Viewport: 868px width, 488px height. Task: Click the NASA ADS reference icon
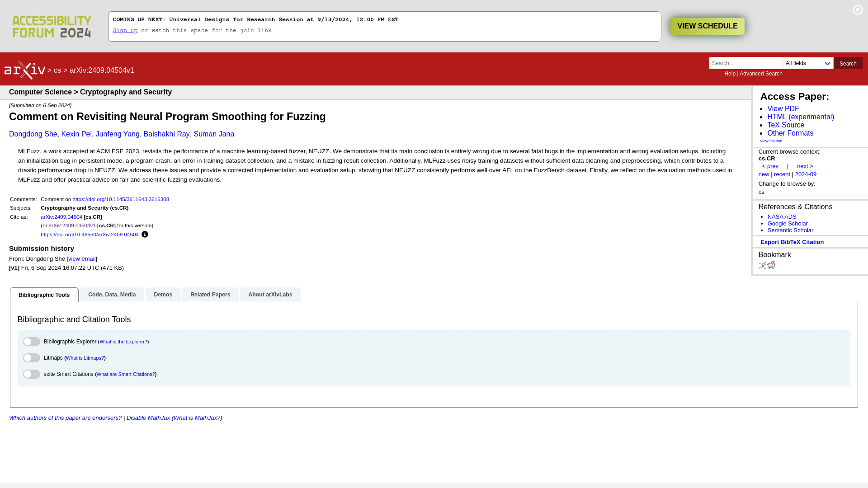[782, 216]
